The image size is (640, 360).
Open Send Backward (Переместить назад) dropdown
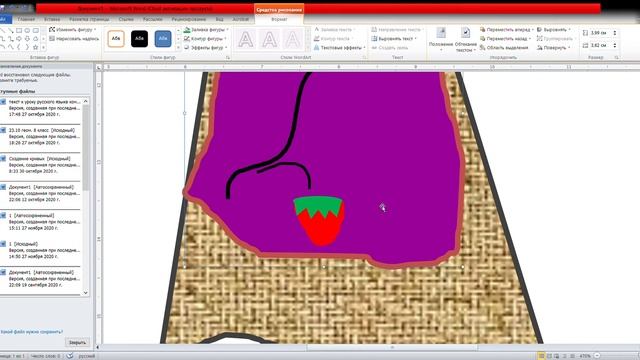coord(506,38)
